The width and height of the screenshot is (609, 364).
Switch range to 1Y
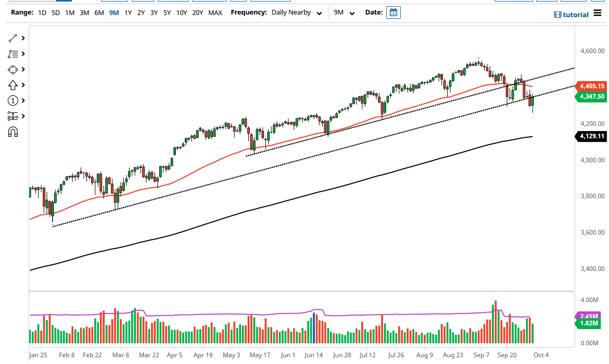[x=128, y=12]
